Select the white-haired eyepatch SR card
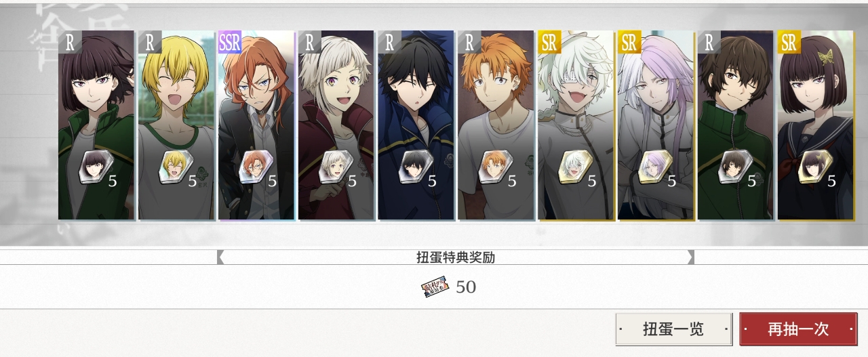 click(576, 125)
